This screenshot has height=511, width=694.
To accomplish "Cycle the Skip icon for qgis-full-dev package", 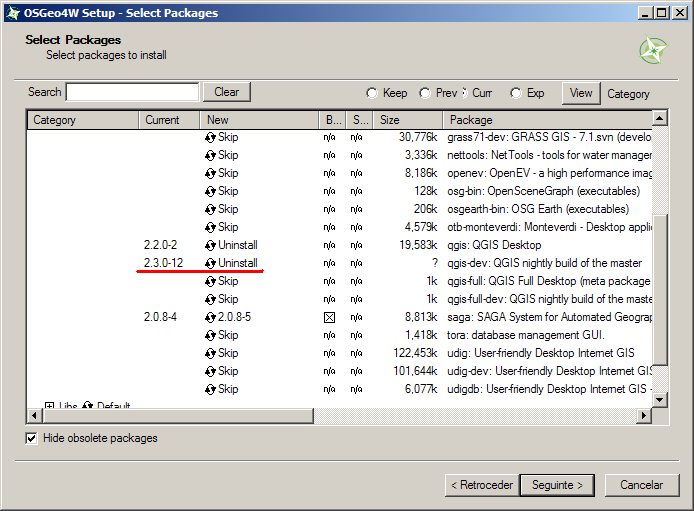I will [210, 300].
